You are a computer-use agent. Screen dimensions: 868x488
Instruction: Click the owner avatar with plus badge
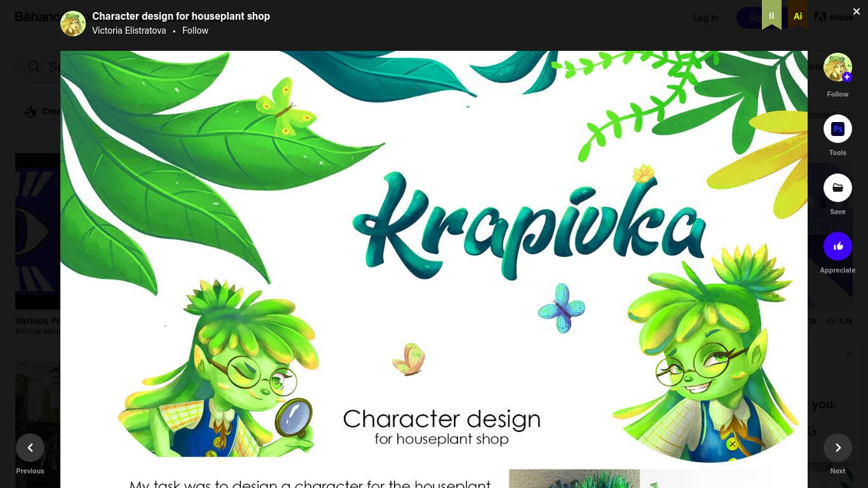[837, 67]
